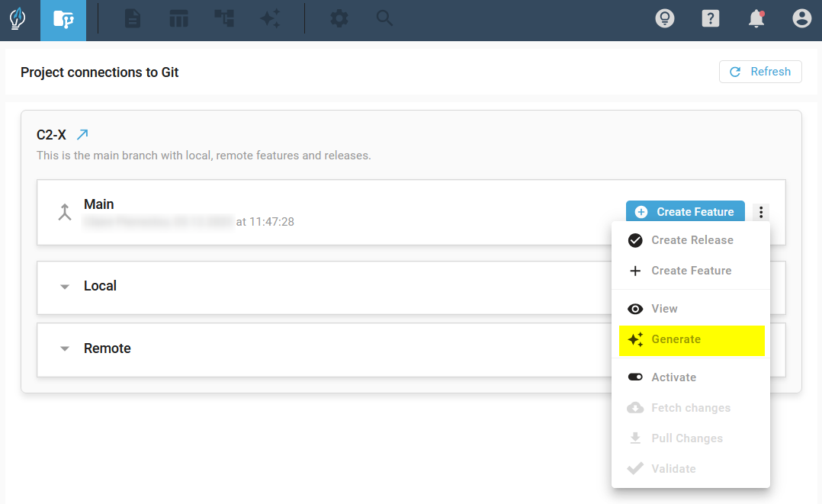822x504 pixels.
Task: Choose Create Release from the menu
Action: pyautogui.click(x=692, y=240)
